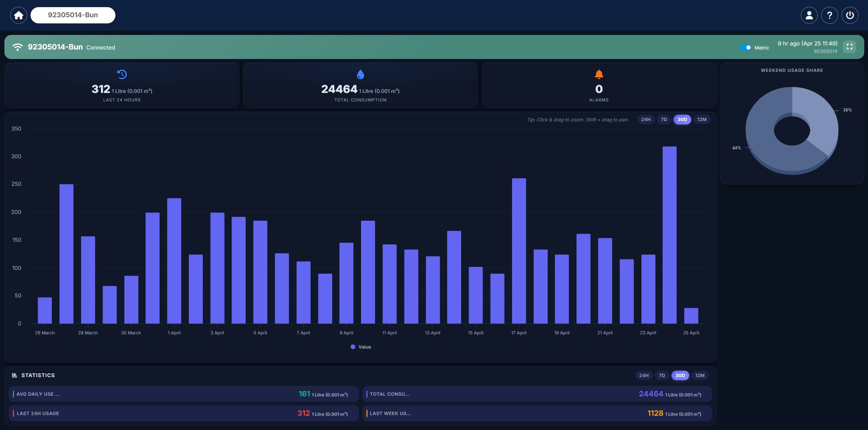Set statistics range to 7D
868x430 pixels.
(x=662, y=375)
